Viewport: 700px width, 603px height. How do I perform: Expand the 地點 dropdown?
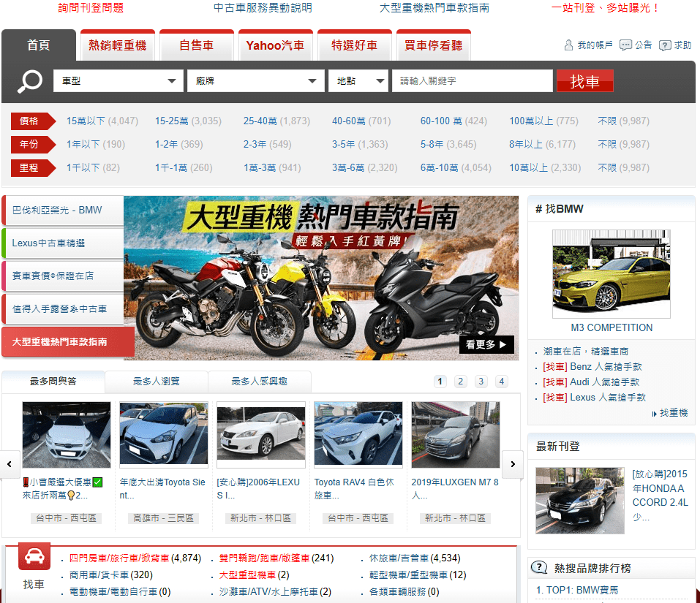tap(358, 81)
